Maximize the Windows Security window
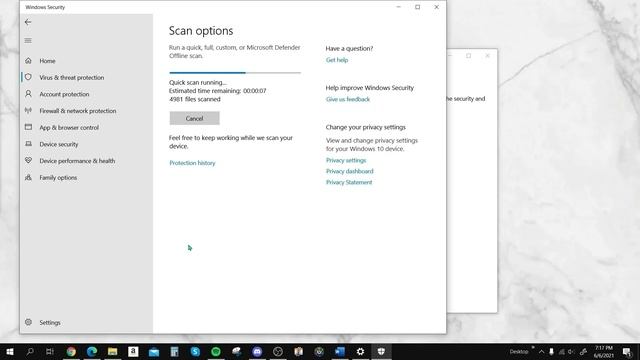Image resolution: width=640 pixels, height=360 pixels. [x=417, y=7]
